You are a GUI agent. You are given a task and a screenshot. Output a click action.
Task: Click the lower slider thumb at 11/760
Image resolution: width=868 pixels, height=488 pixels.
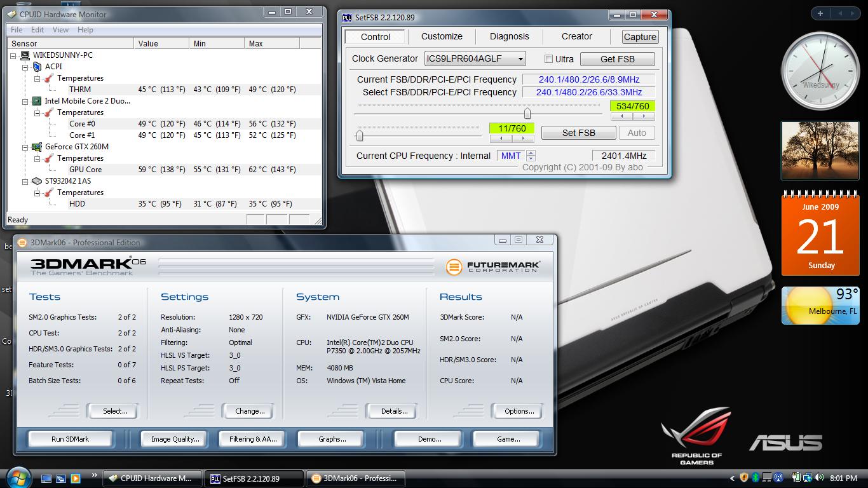pos(360,135)
